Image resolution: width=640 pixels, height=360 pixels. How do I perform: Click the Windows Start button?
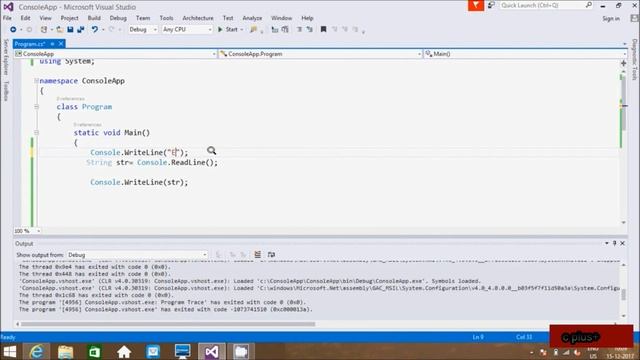tap(9, 351)
